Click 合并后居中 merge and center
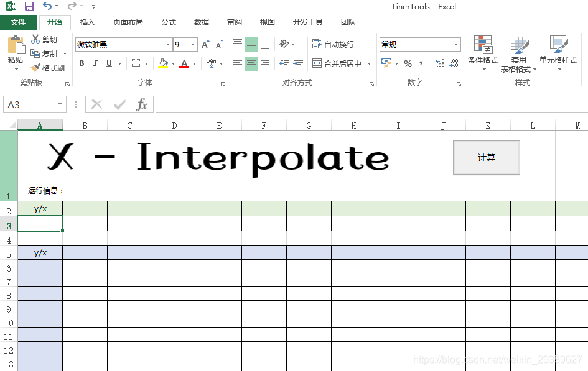588x371 pixels. 337,63
